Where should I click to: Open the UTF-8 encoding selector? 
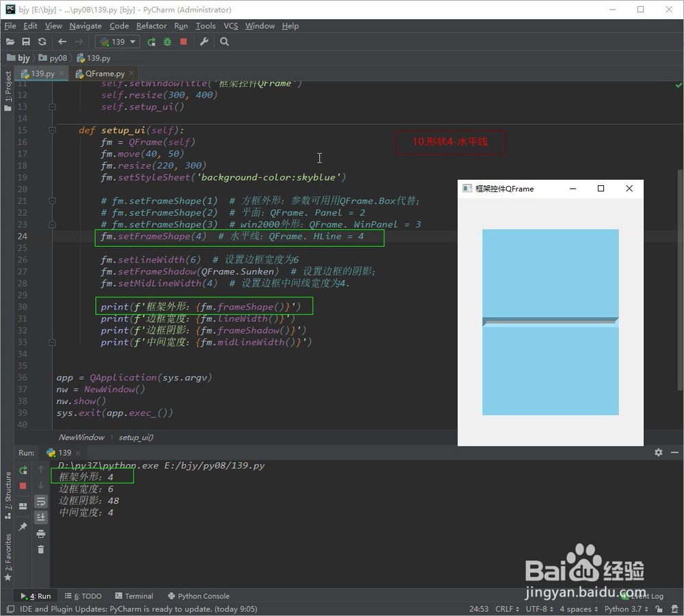[x=539, y=609]
